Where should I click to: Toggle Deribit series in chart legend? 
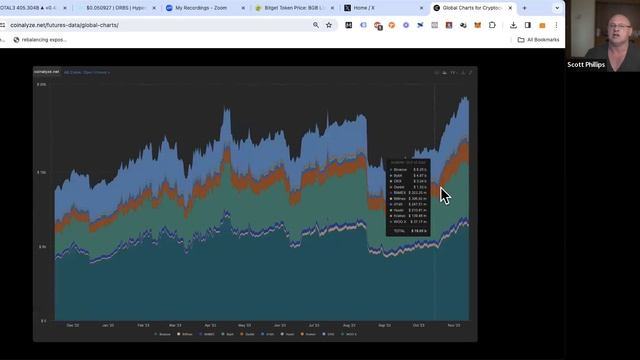click(247, 334)
